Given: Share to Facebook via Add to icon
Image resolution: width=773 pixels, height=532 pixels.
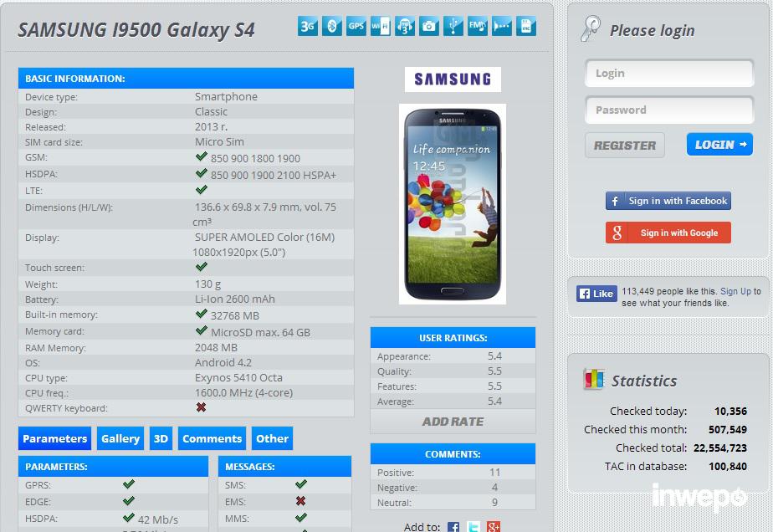Looking at the screenshot, I should 453,527.
